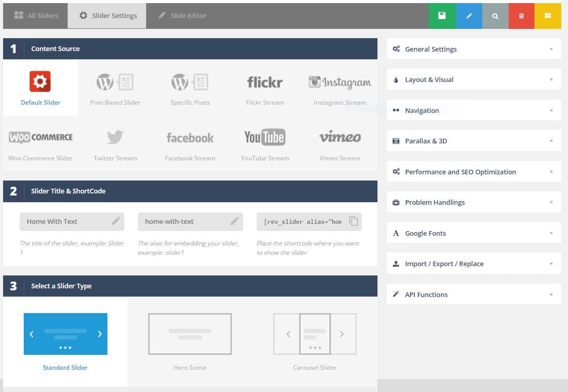Click pencil icon in home-with-text alias field

point(235,221)
